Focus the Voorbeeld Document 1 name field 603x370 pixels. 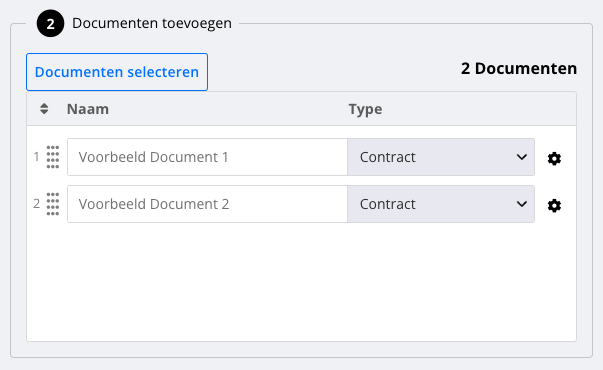pyautogui.click(x=207, y=157)
